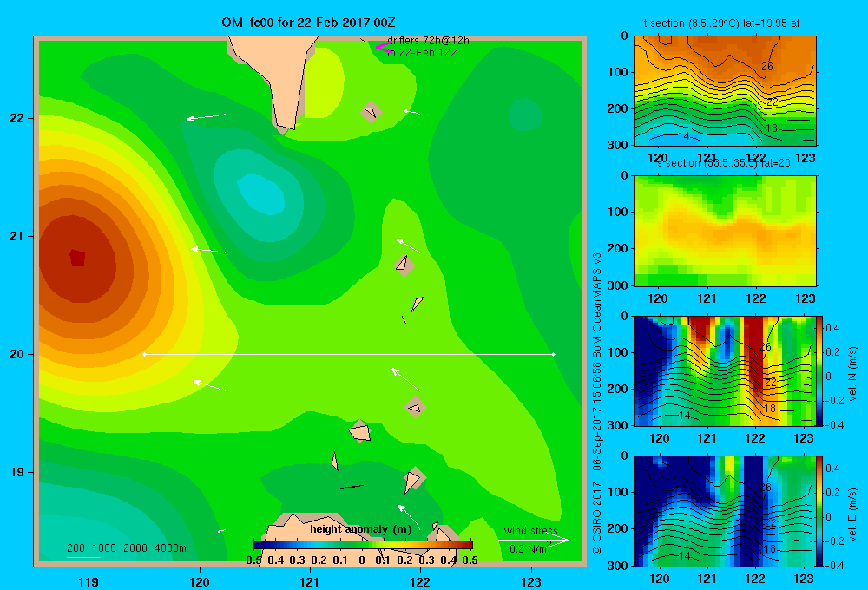Click the "drifters 72h@12h" label
This screenshot has height=590, width=868.
pyautogui.click(x=428, y=41)
